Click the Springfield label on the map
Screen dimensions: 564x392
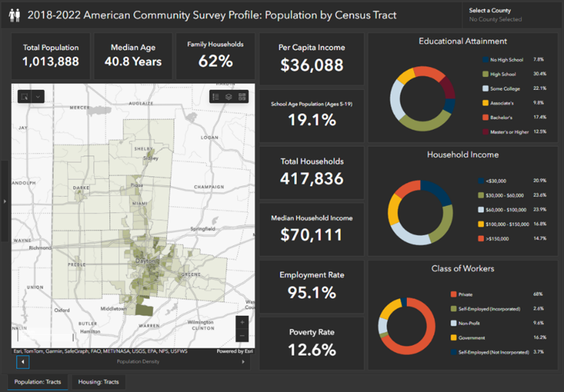(x=203, y=229)
